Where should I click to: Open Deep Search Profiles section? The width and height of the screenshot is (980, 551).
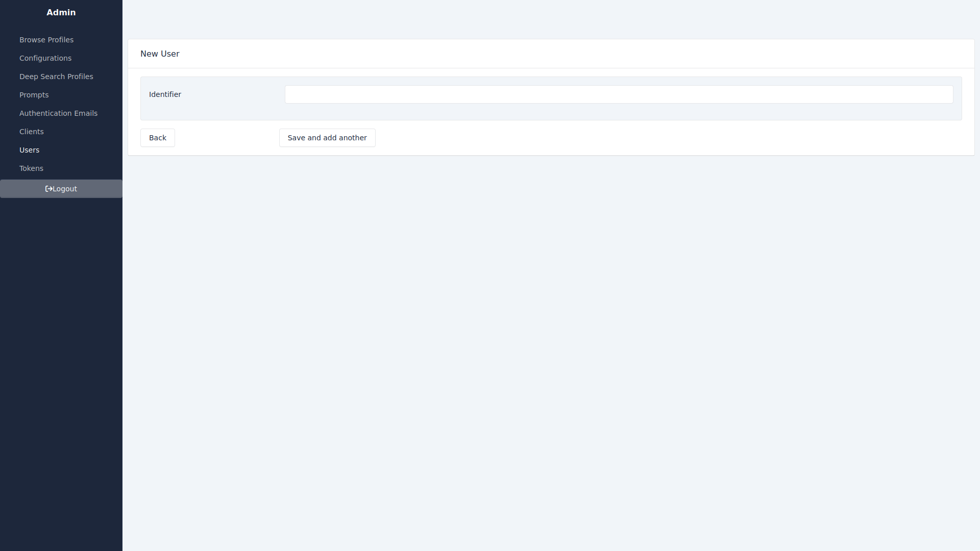pos(56,77)
